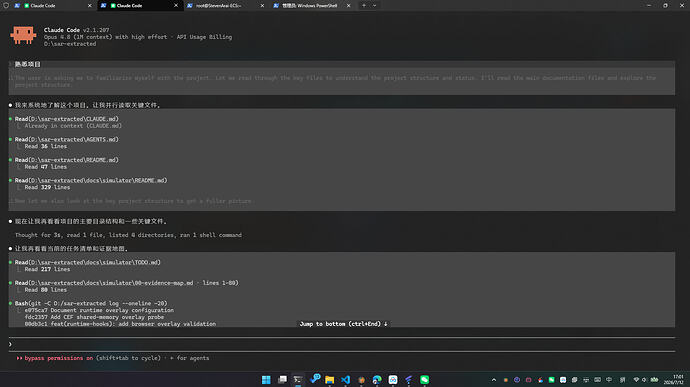This screenshot has width=690, height=387.
Task: Open the Windows PowerShell tab
Action: (x=312, y=6)
